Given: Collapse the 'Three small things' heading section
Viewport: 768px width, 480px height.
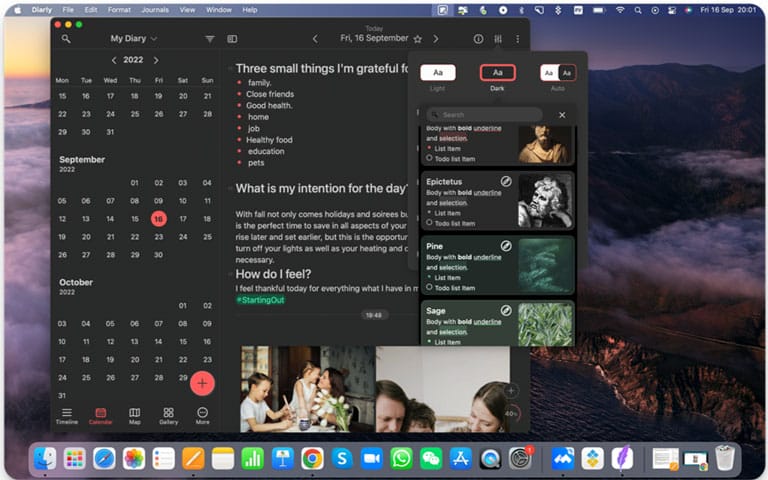Looking at the screenshot, I should 230,69.
